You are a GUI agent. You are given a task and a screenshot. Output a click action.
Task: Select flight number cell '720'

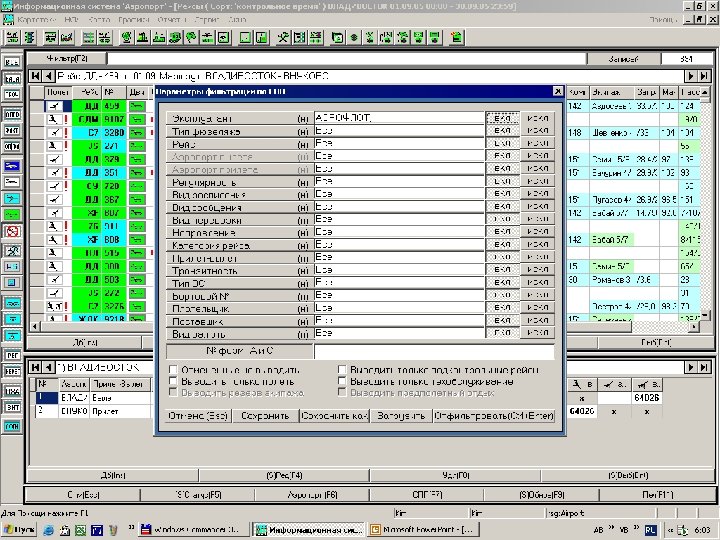pos(113,186)
